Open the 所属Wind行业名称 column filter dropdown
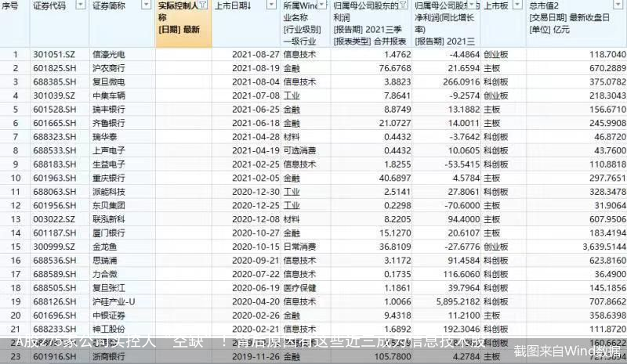The height and width of the screenshot is (364, 627). point(322,5)
